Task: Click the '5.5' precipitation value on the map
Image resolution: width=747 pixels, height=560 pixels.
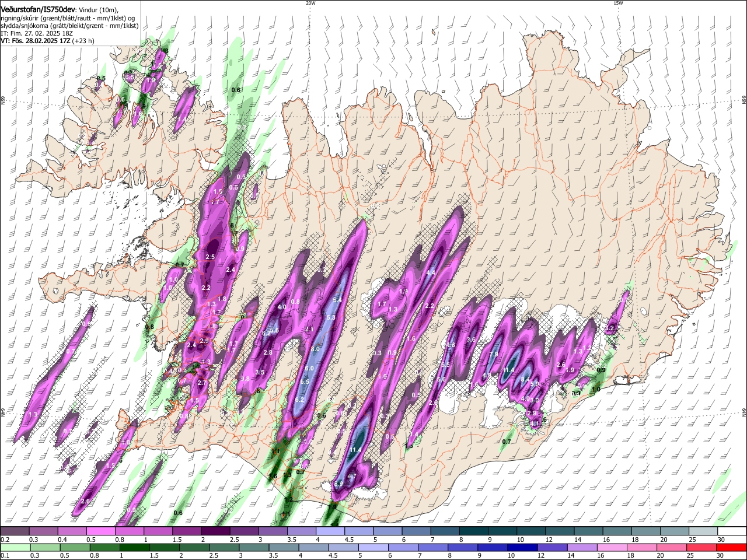Action: click(445, 365)
